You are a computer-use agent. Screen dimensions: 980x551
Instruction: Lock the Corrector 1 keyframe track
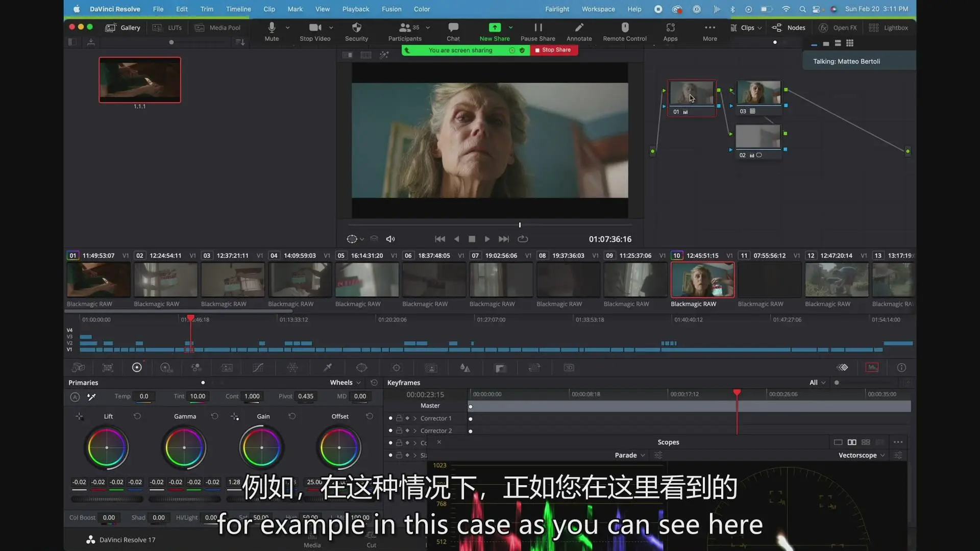click(399, 418)
